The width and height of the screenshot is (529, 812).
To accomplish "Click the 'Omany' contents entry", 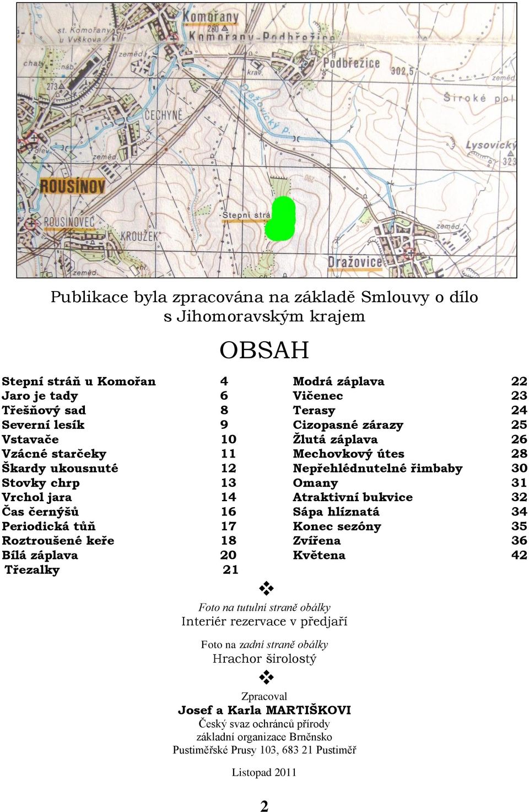I will tap(315, 483).
